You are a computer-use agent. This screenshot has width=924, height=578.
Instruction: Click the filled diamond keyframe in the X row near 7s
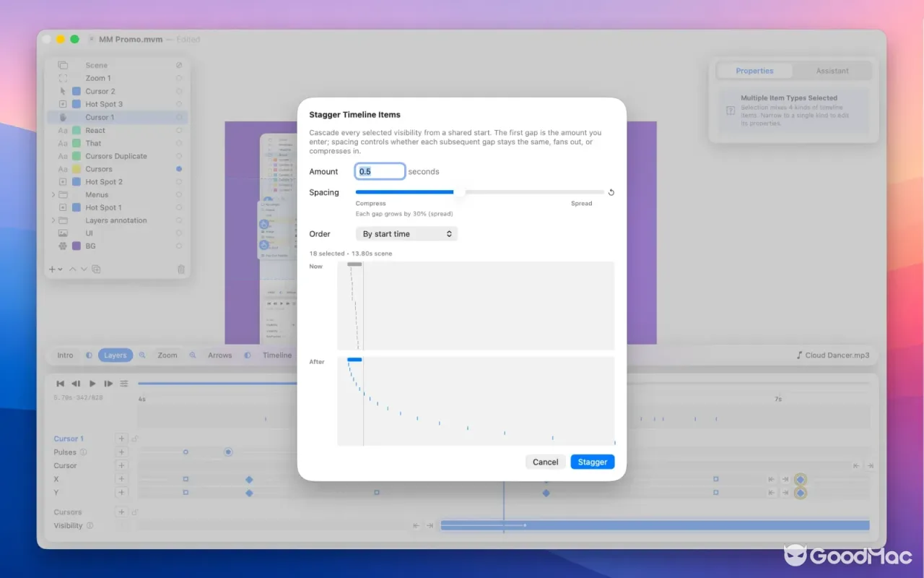click(800, 480)
